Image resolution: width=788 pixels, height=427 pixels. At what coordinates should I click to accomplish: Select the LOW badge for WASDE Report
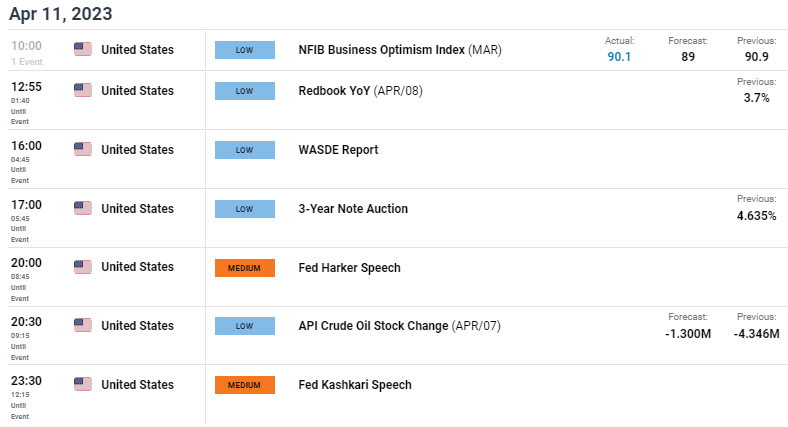245,150
